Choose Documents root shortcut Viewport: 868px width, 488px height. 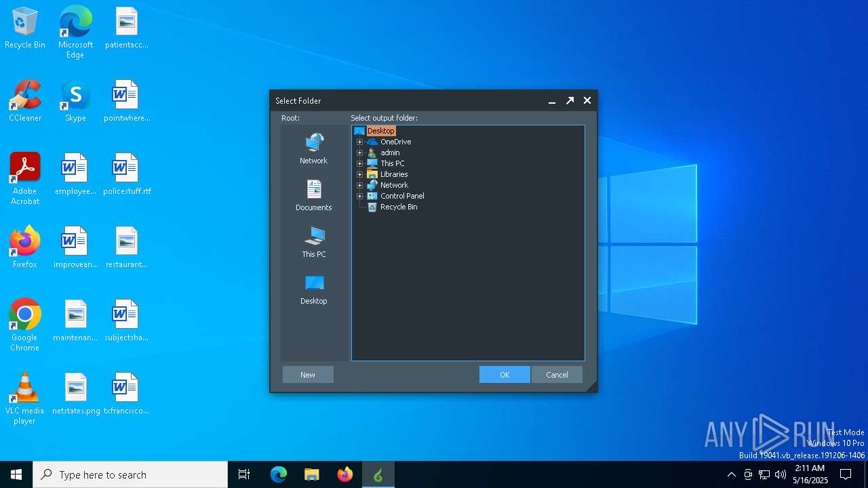tap(313, 196)
